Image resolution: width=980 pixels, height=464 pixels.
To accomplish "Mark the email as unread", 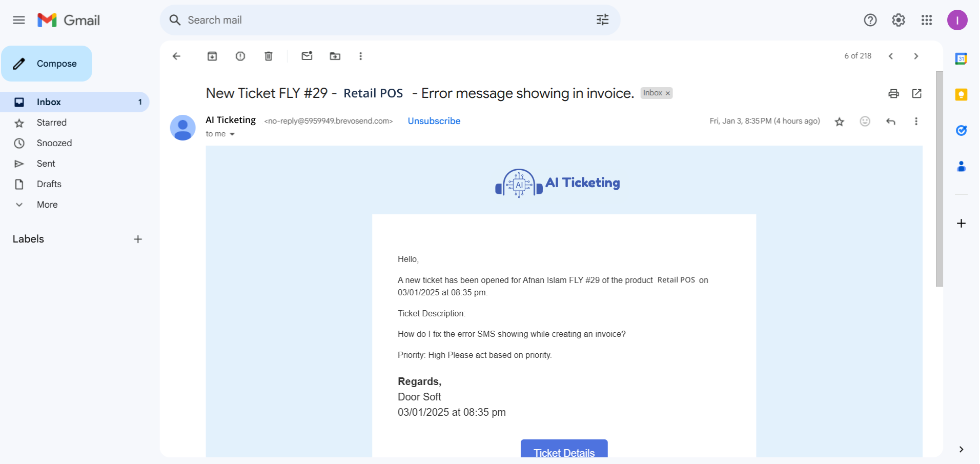I will click(307, 56).
